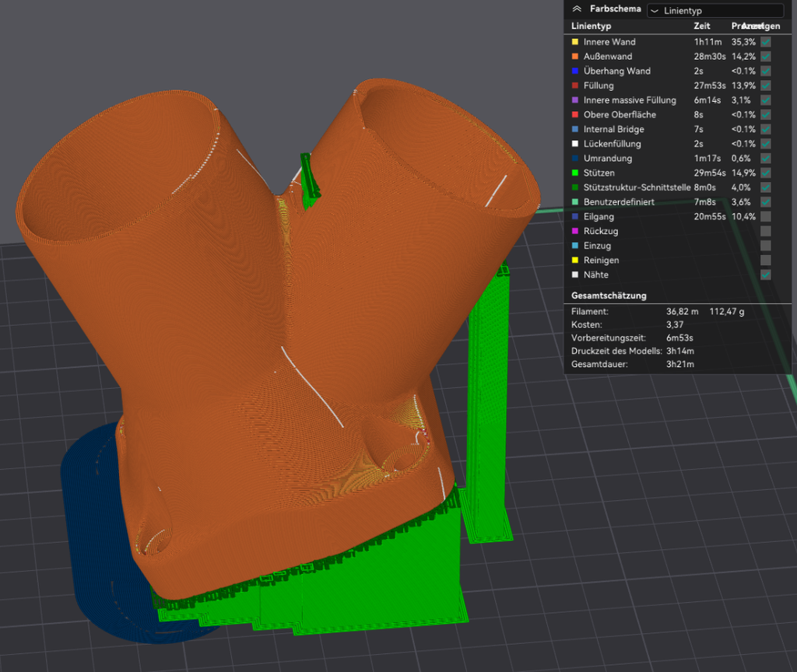Image resolution: width=797 pixels, height=672 pixels.
Task: Click the Zeit column header
Action: [702, 26]
